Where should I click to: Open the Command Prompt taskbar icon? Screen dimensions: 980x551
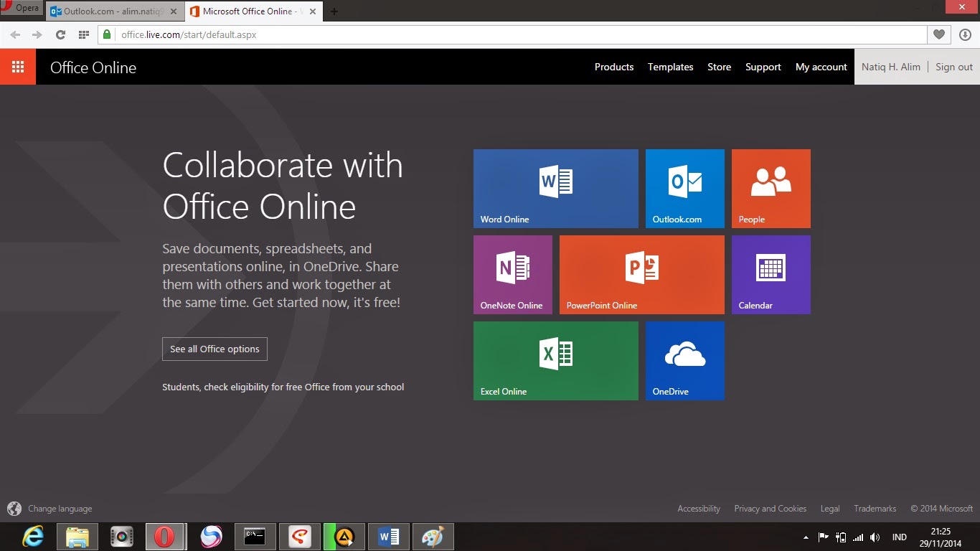255,537
